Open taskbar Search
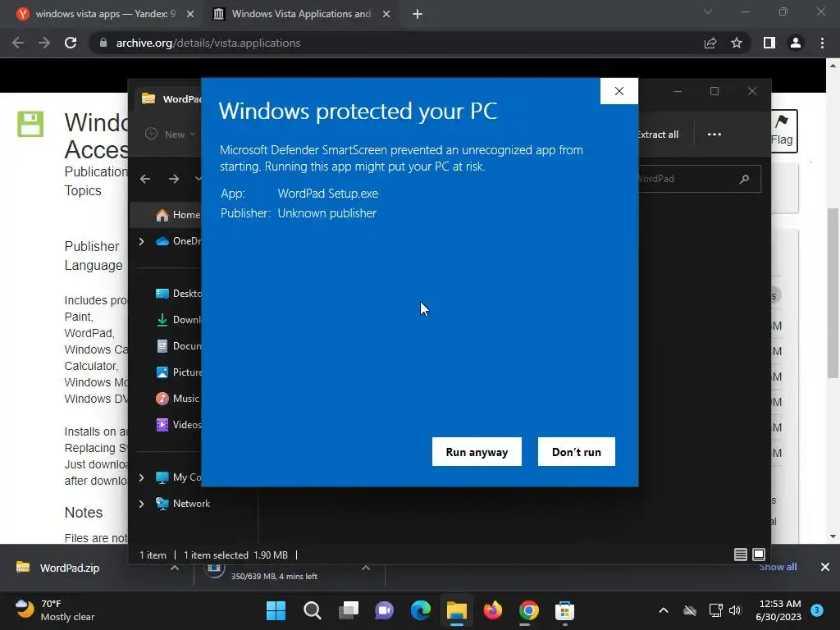Image resolution: width=840 pixels, height=630 pixels. point(313,610)
